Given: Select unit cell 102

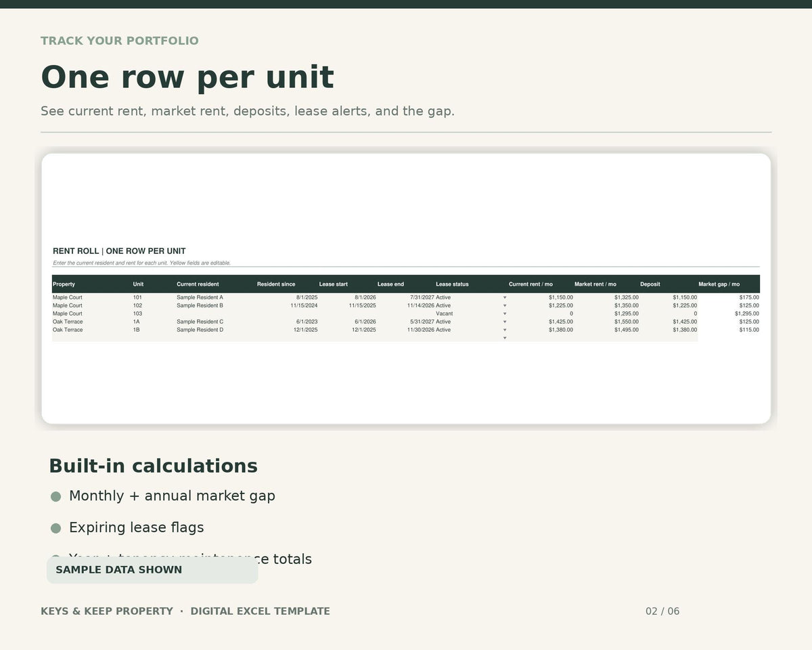Looking at the screenshot, I should point(137,305).
